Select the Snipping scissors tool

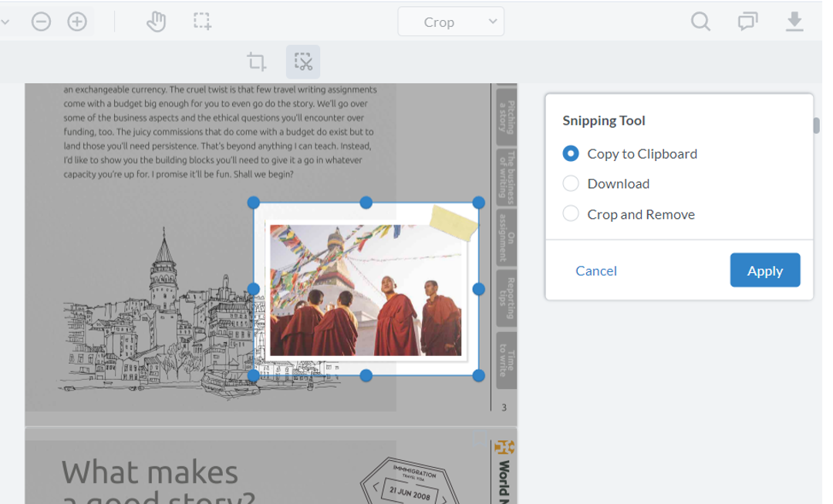pos(302,62)
